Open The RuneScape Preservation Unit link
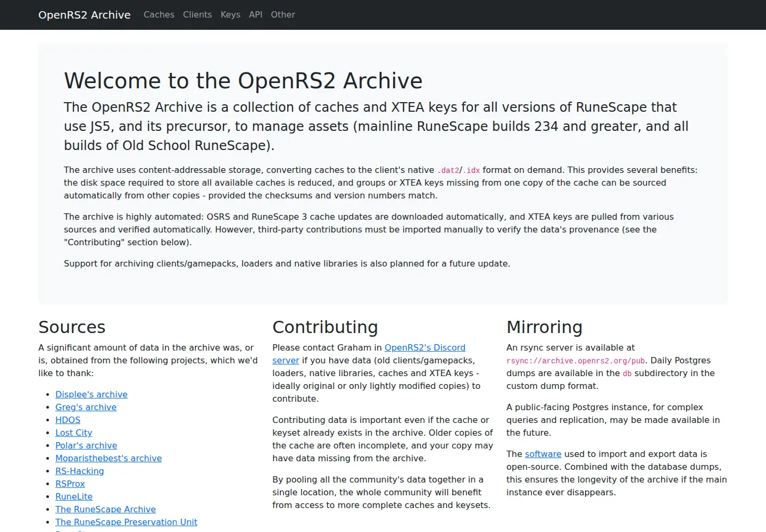The image size is (766, 532). pos(126,522)
